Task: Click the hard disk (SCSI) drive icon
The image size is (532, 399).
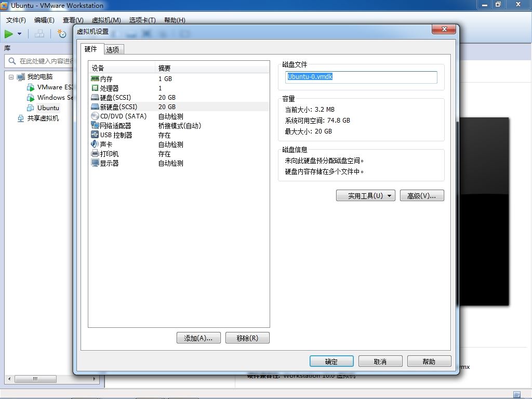Action: [95, 97]
